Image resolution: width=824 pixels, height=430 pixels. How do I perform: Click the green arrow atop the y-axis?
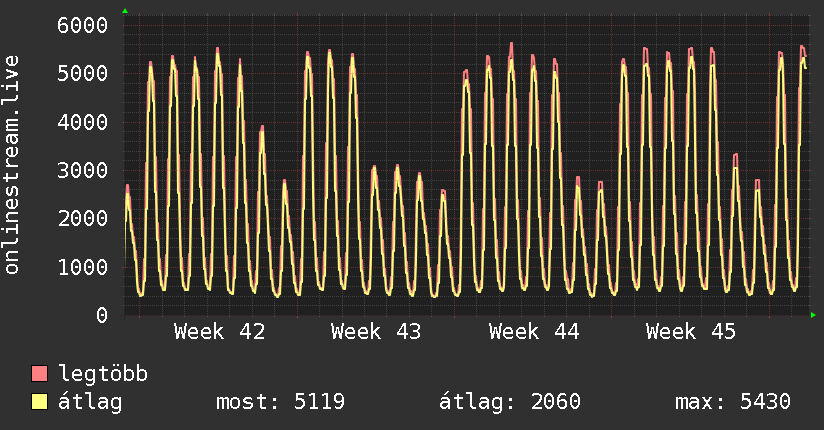pyautogui.click(x=125, y=11)
